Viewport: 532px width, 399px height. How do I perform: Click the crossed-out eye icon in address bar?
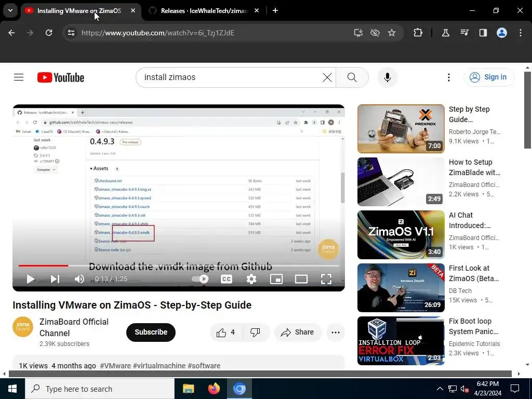point(375,33)
